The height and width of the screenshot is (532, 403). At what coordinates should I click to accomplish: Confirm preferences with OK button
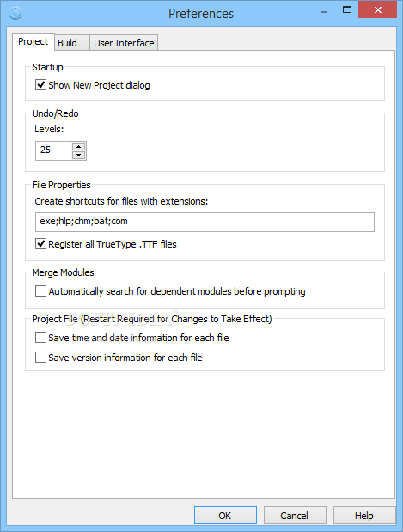pyautogui.click(x=225, y=516)
